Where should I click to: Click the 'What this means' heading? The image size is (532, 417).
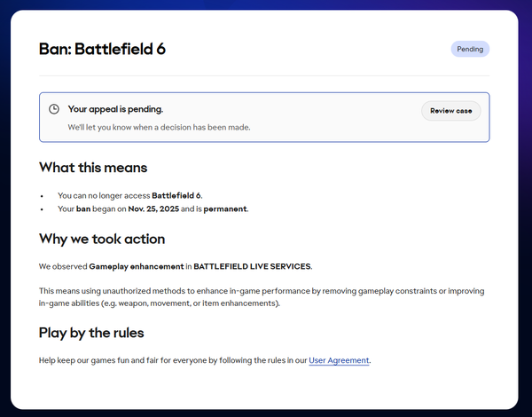(x=93, y=168)
